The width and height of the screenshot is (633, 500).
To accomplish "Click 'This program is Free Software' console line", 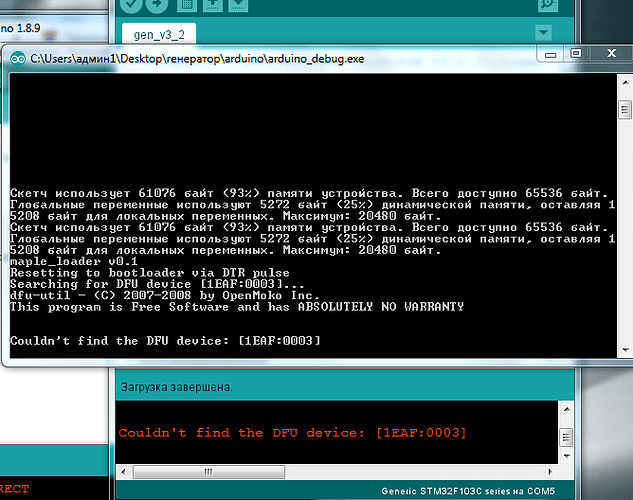I will (x=237, y=307).
